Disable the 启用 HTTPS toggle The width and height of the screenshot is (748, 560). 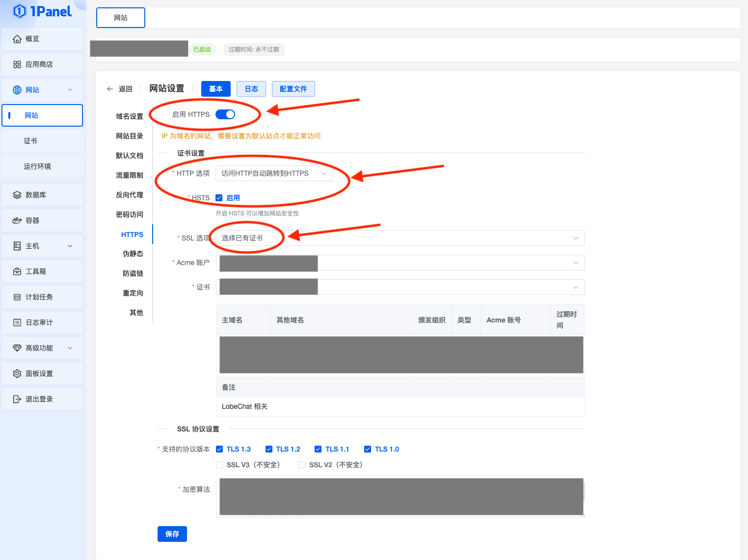click(x=225, y=114)
